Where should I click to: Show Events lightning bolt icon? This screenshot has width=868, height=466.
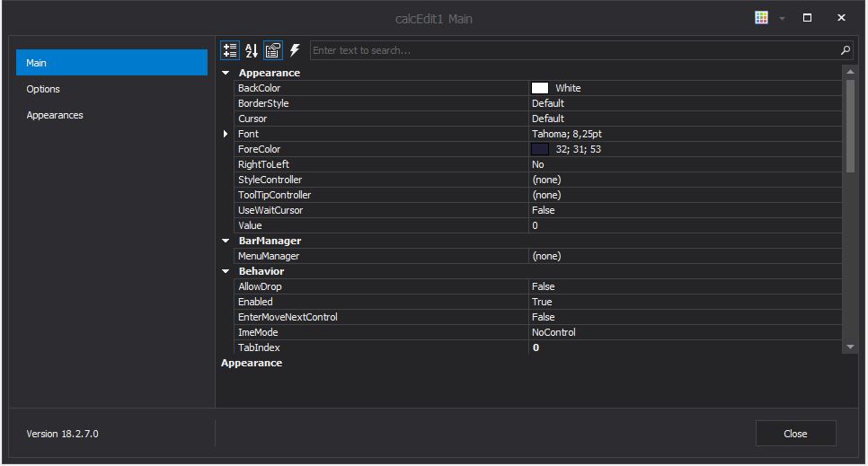[295, 50]
